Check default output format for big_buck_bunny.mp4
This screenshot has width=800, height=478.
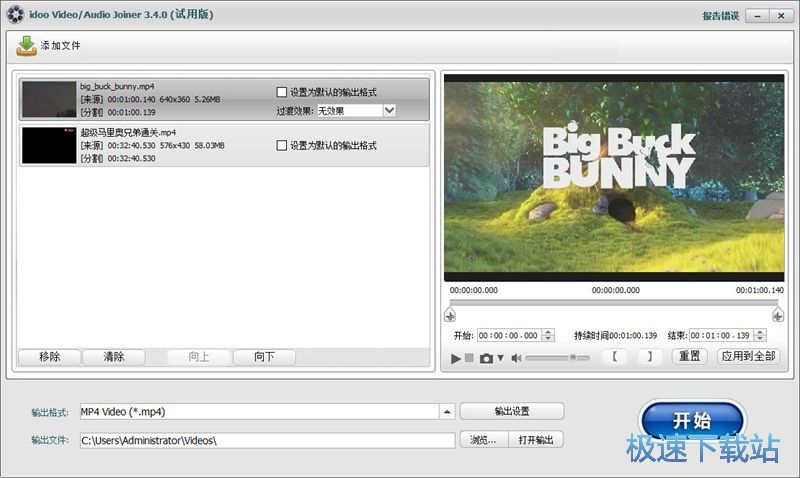click(281, 92)
